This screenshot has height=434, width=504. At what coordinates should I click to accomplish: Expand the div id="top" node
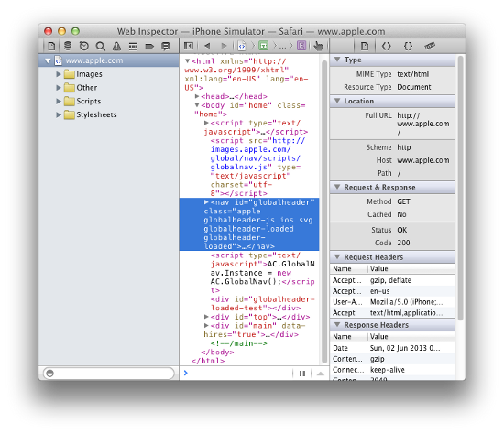(206, 317)
